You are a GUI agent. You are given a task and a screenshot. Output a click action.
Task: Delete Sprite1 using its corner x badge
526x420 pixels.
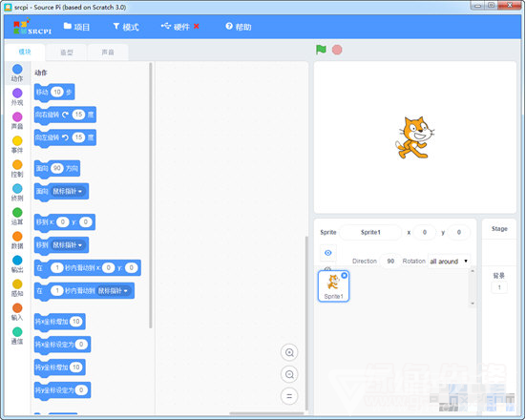point(345,276)
